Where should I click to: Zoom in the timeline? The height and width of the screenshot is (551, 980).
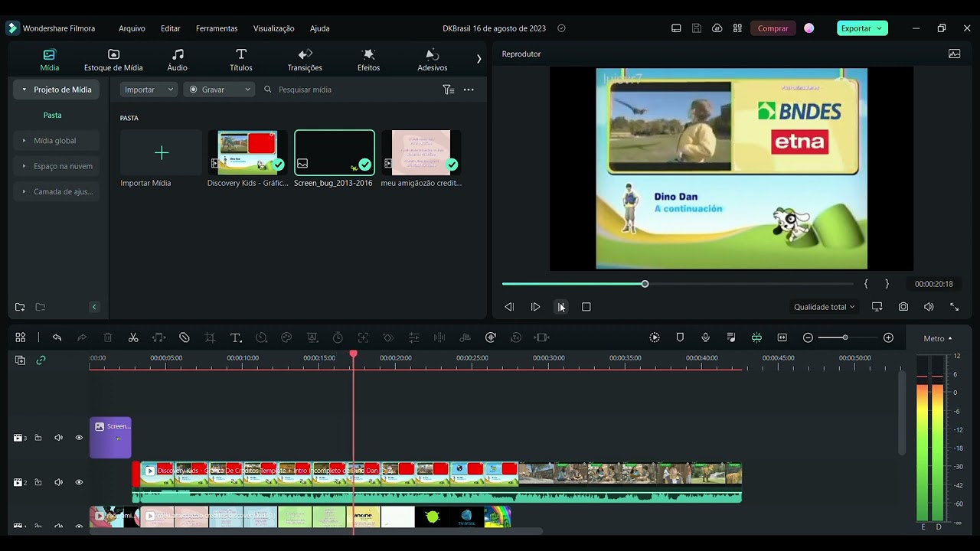(x=888, y=337)
